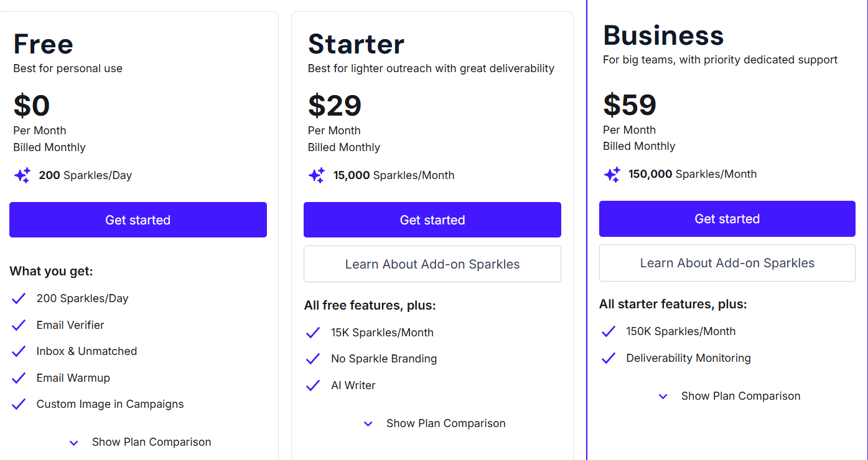Toggle the Email Warmup checkmark

(x=18, y=377)
